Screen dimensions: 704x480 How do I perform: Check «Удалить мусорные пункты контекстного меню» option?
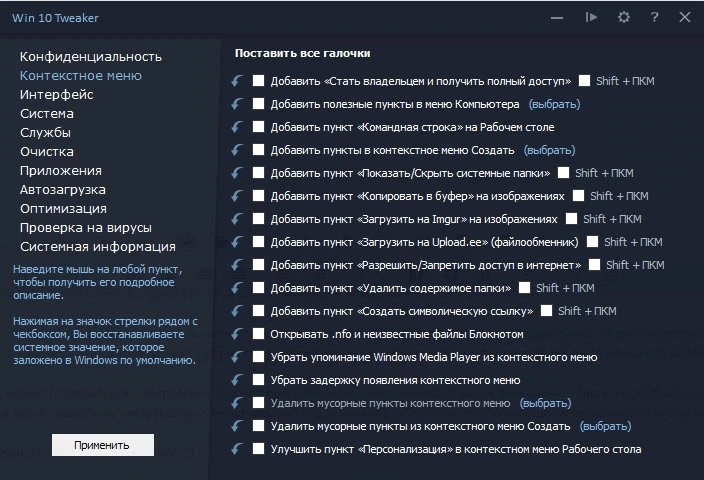(x=258, y=402)
